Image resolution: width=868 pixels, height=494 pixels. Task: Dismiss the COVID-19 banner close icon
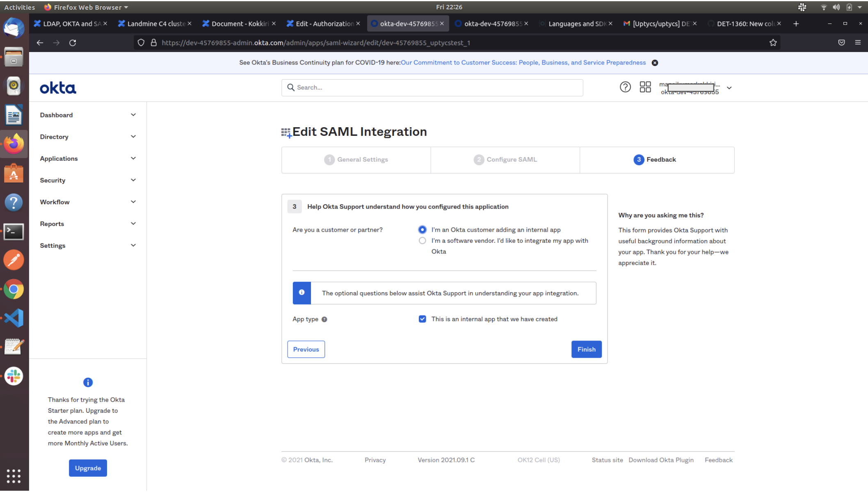pos(655,63)
